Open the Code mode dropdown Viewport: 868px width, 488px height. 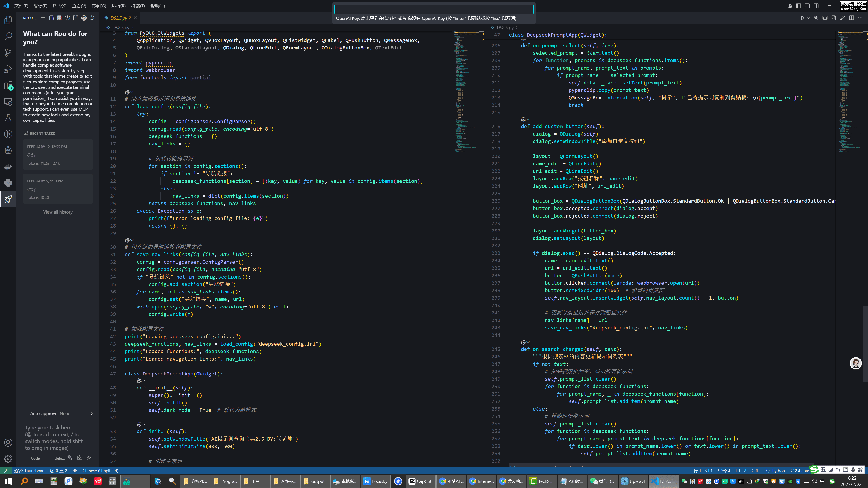33,458
